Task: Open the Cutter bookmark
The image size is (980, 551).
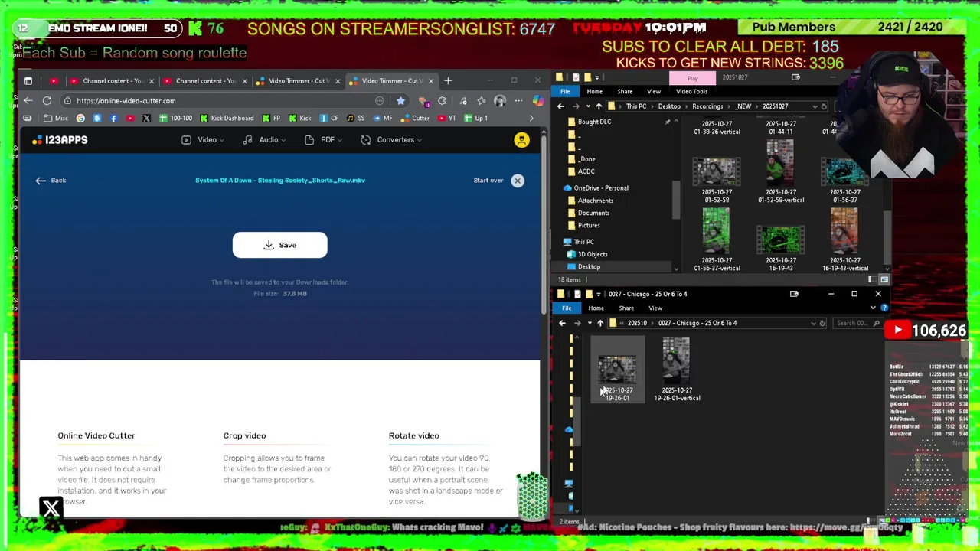Action: click(416, 119)
